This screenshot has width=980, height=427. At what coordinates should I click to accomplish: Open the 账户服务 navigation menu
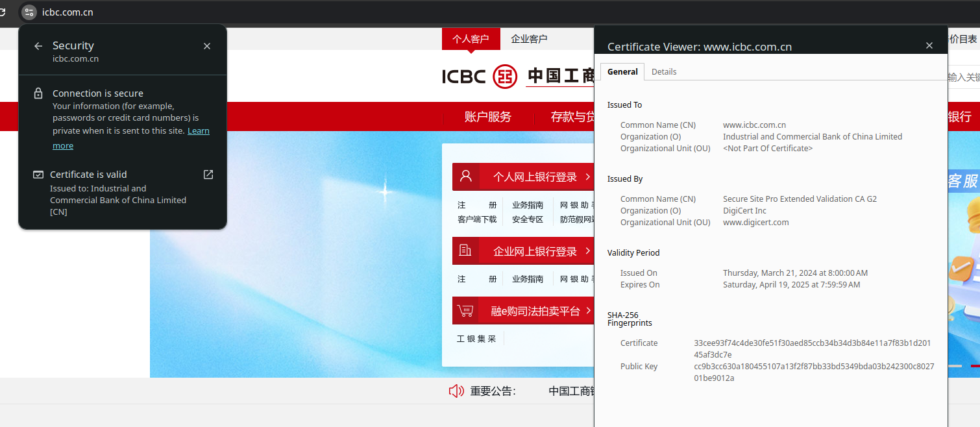[488, 117]
